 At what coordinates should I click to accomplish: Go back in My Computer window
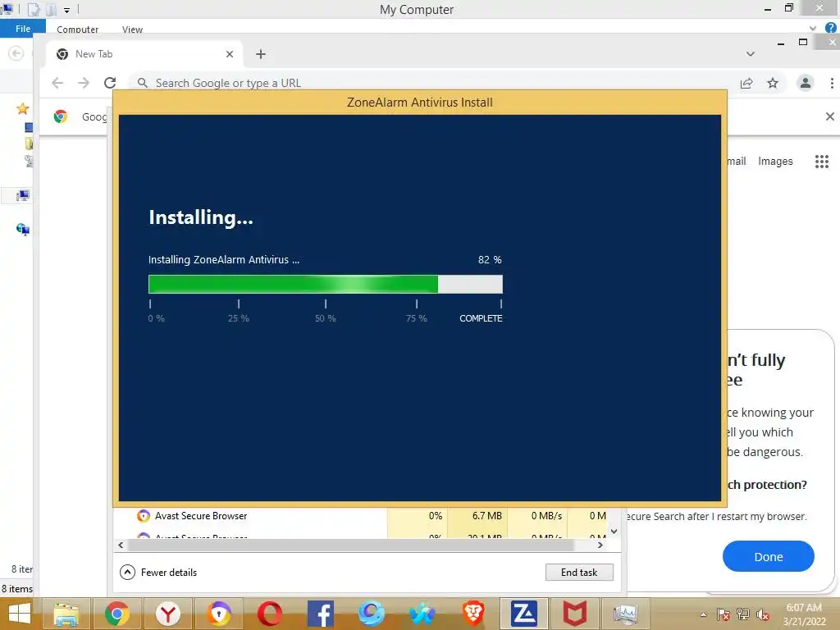(16, 53)
